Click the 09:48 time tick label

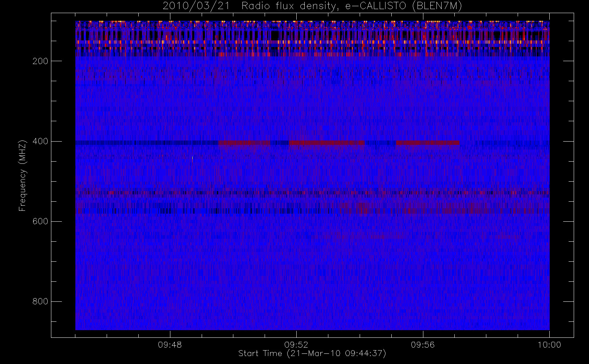point(170,345)
